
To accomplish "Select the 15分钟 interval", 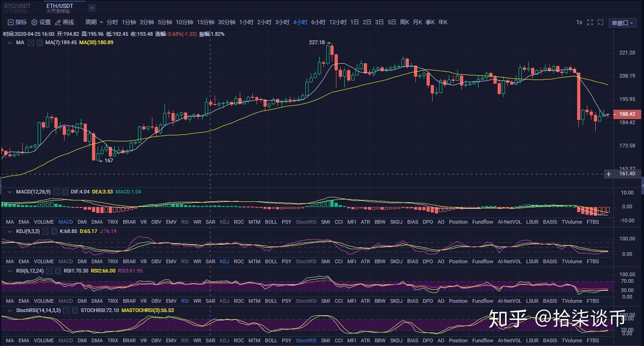I will point(205,22).
